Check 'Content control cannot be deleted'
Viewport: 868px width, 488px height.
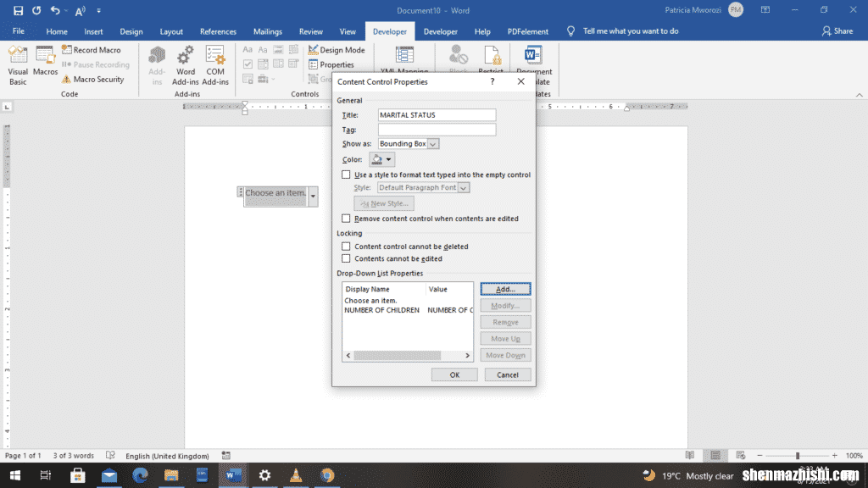(x=346, y=247)
